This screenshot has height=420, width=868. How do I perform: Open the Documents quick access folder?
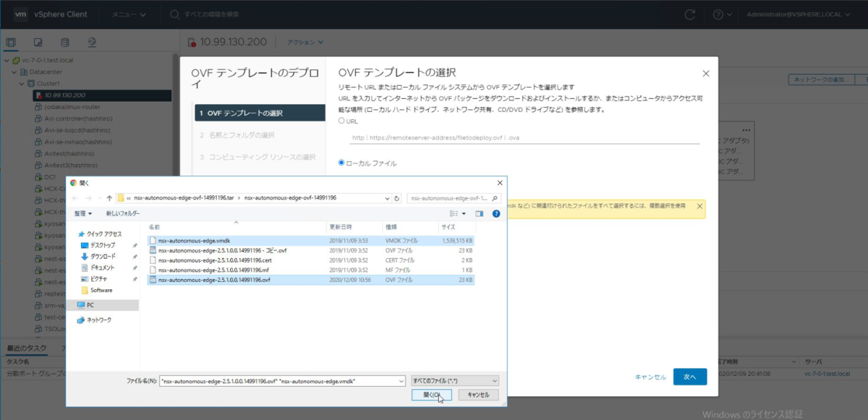(102, 267)
